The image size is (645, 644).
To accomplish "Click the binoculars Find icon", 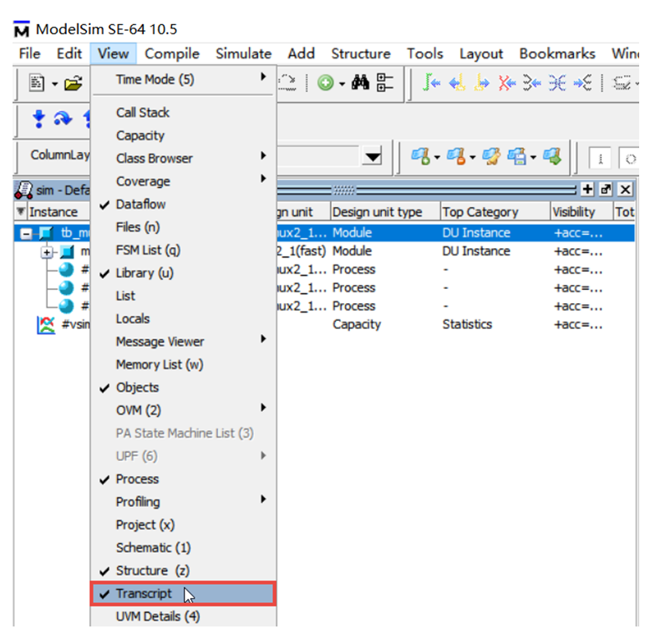I will (x=360, y=83).
